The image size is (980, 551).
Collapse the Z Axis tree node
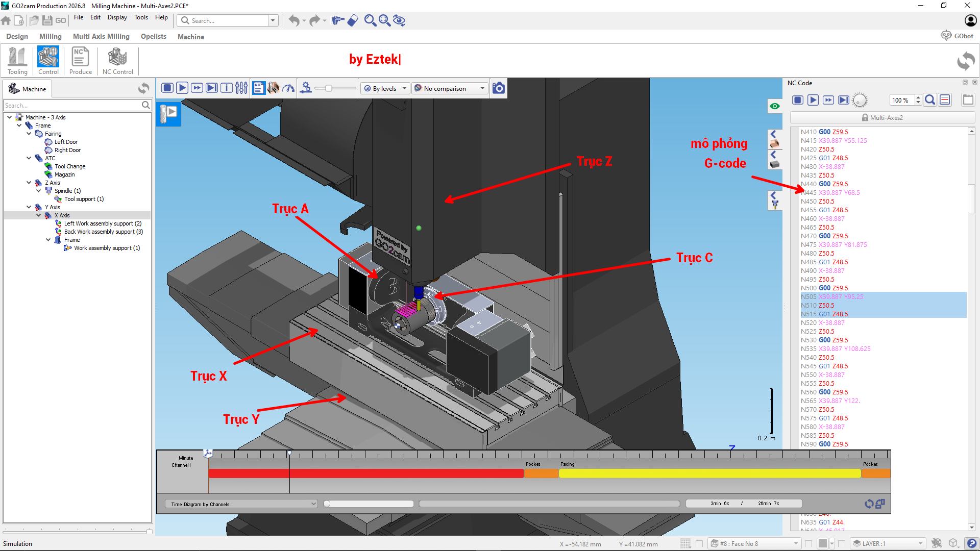point(29,183)
